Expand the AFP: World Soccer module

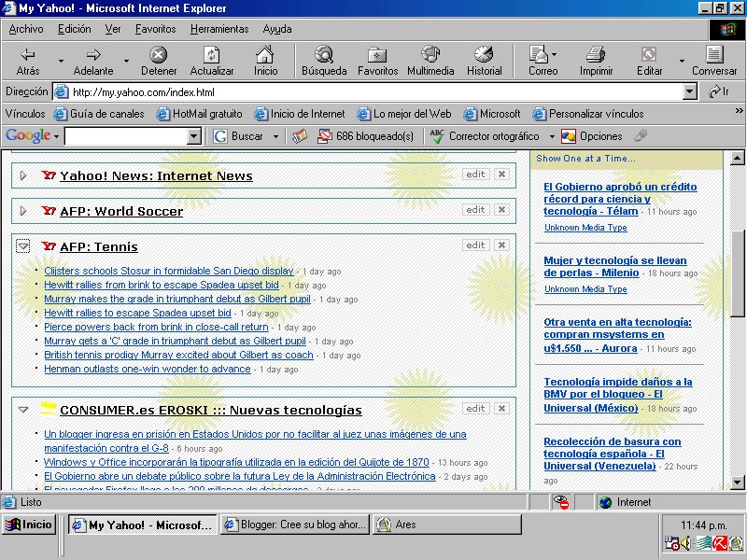tap(22, 211)
